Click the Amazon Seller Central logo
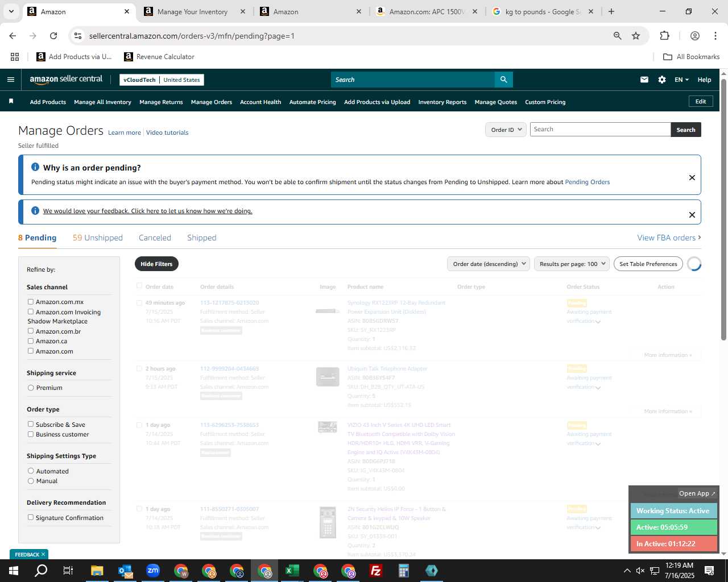Screen dimensions: 728x582 tap(66, 80)
